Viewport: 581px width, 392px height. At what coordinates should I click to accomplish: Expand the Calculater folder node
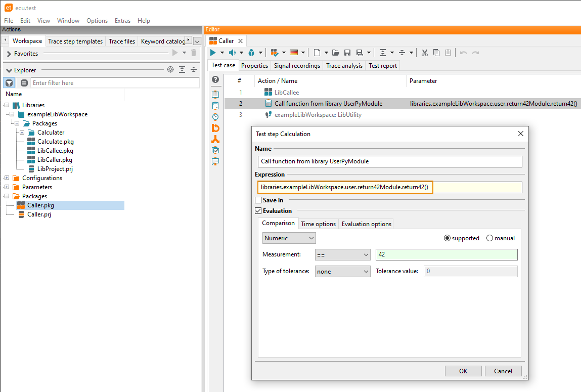tap(22, 133)
